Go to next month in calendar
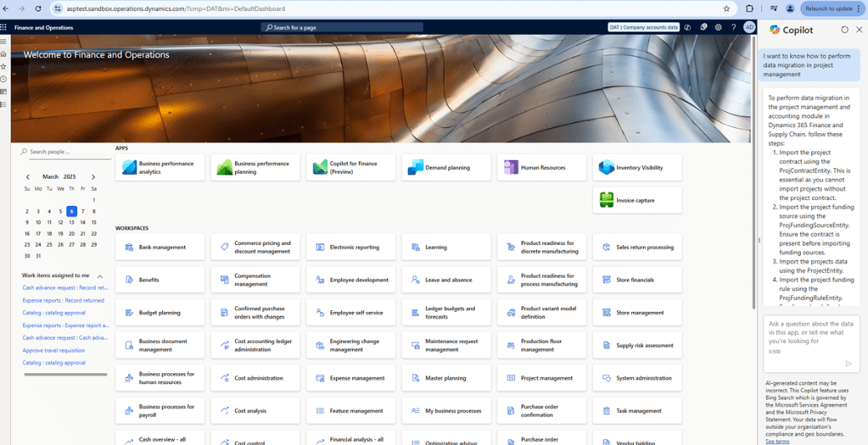 93,176
